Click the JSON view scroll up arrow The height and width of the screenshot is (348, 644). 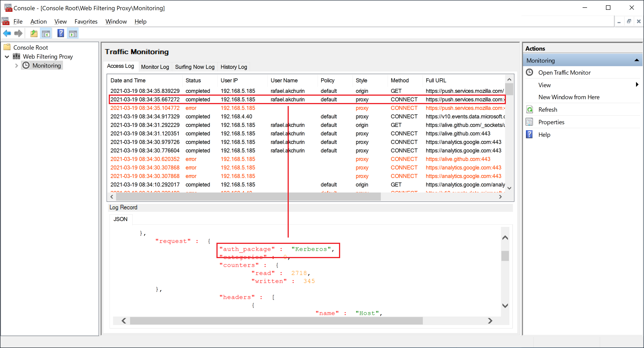[x=505, y=237]
